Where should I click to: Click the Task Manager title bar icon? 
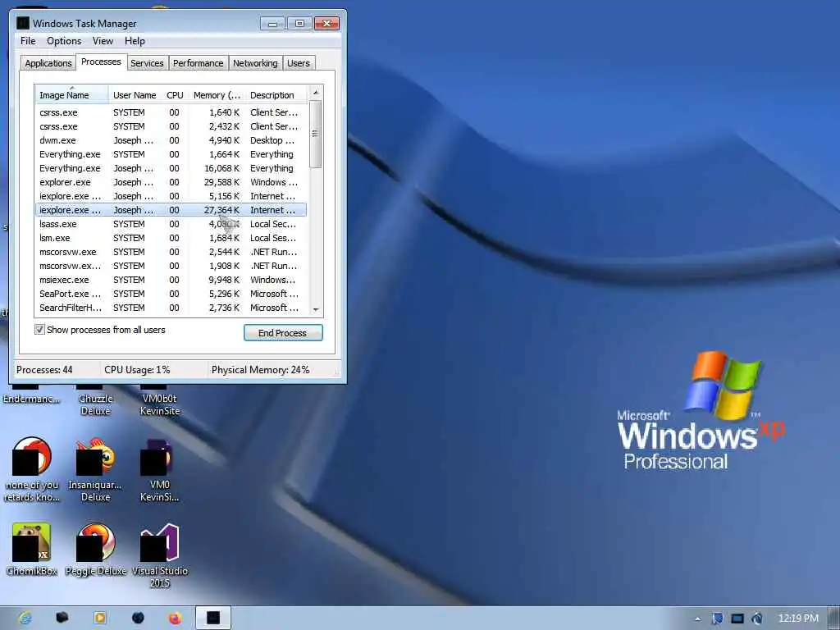click(x=23, y=23)
